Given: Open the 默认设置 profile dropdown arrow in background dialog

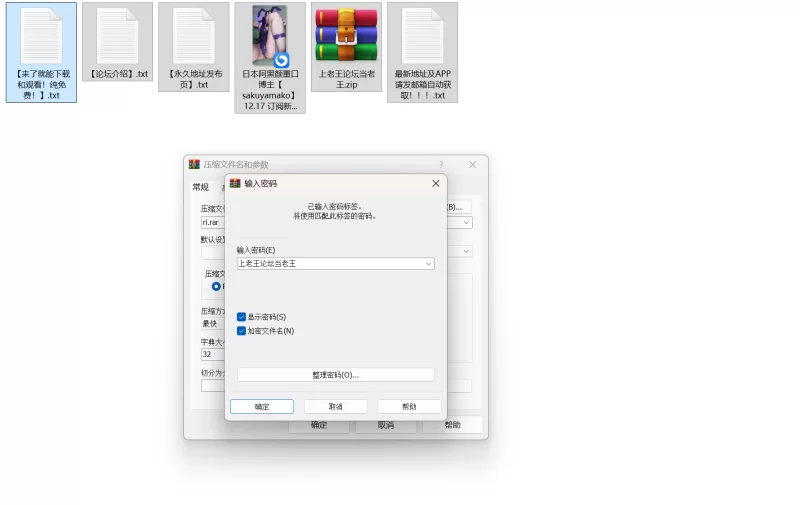Looking at the screenshot, I should (466, 251).
